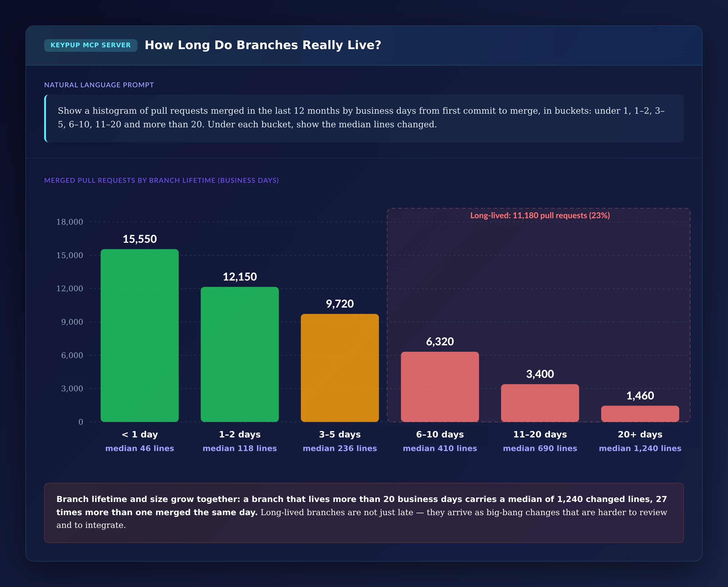728x587 pixels.
Task: Click the orange bar for 3–5 days
Action: pos(340,368)
